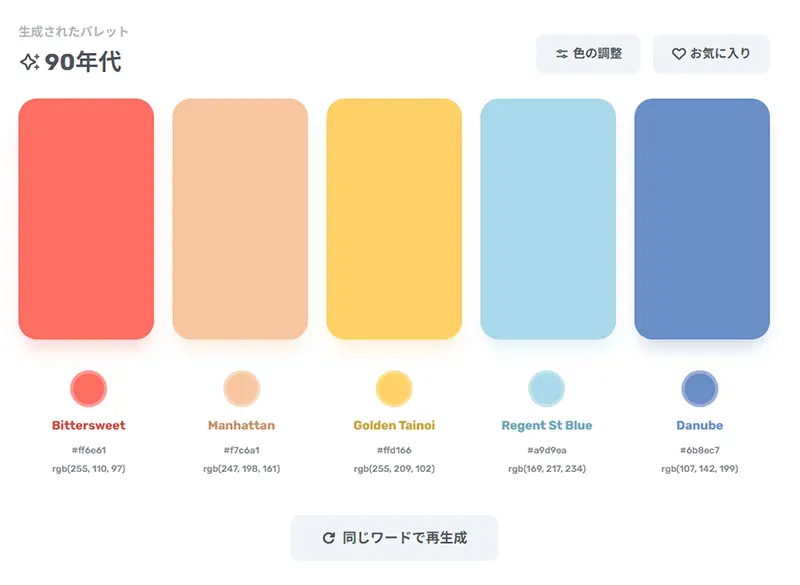The height and width of the screenshot is (585, 800).
Task: Choose the large Regent St Blue swatch
Action: 548,219
